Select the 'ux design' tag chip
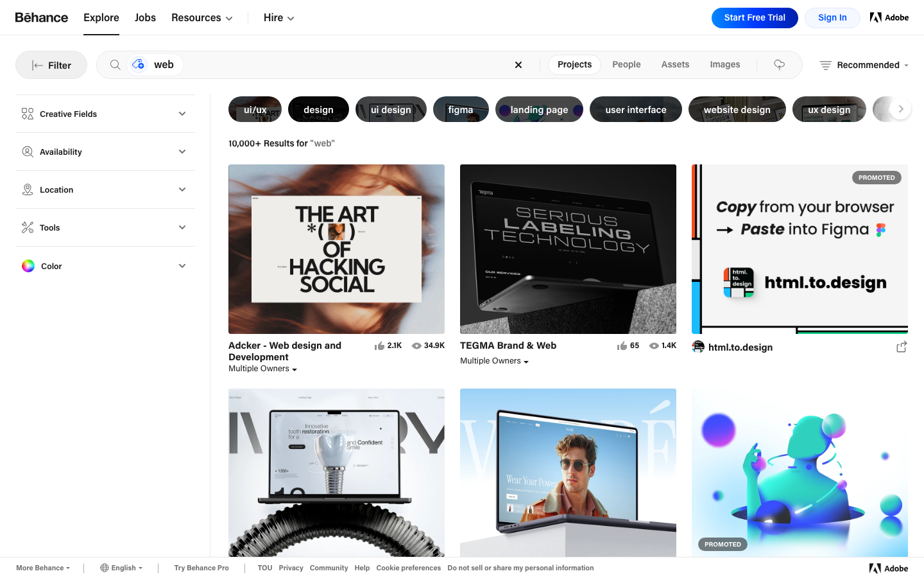 (829, 109)
